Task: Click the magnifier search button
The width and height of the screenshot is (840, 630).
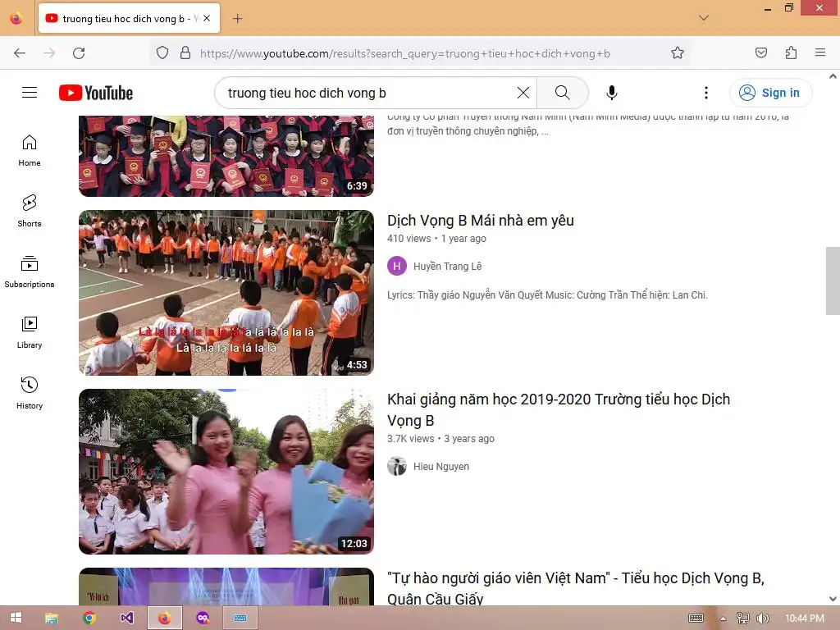Action: (x=563, y=93)
